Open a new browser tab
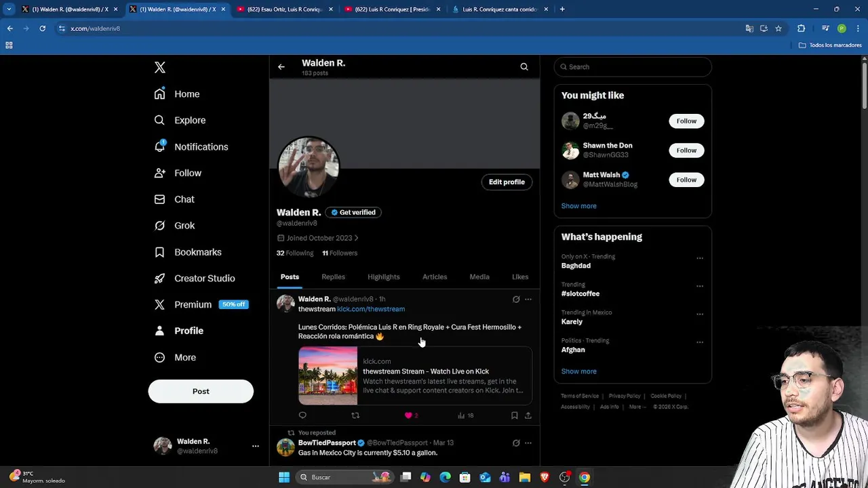 [562, 9]
